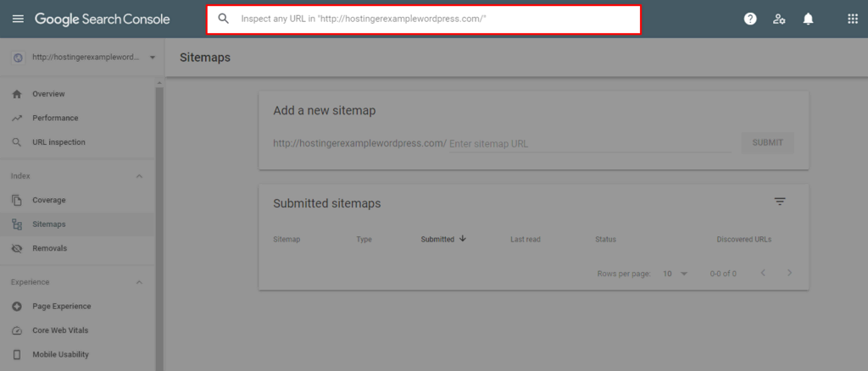Screen dimensions: 868x371
Task: Open the submitted sitemaps filter icon
Action: [x=780, y=202]
